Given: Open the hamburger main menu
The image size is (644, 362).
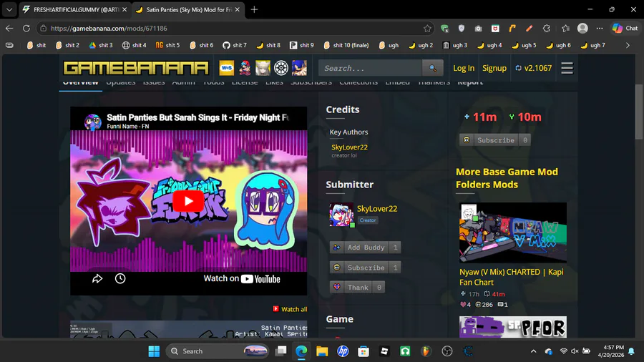Looking at the screenshot, I should tap(567, 68).
